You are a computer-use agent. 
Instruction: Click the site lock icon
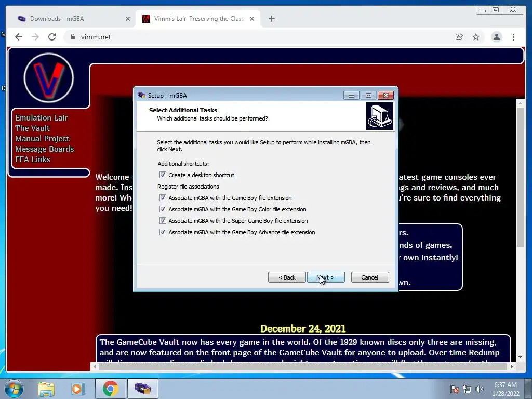(x=72, y=37)
